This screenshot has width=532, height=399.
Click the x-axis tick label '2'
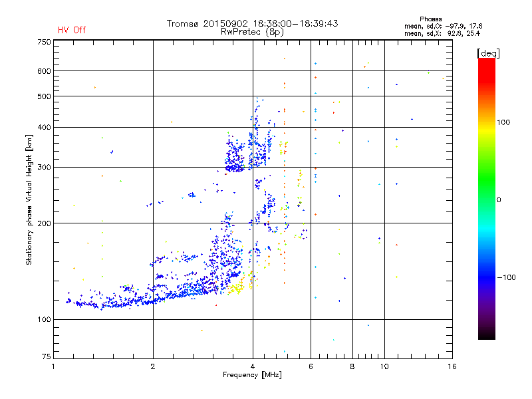(153, 366)
